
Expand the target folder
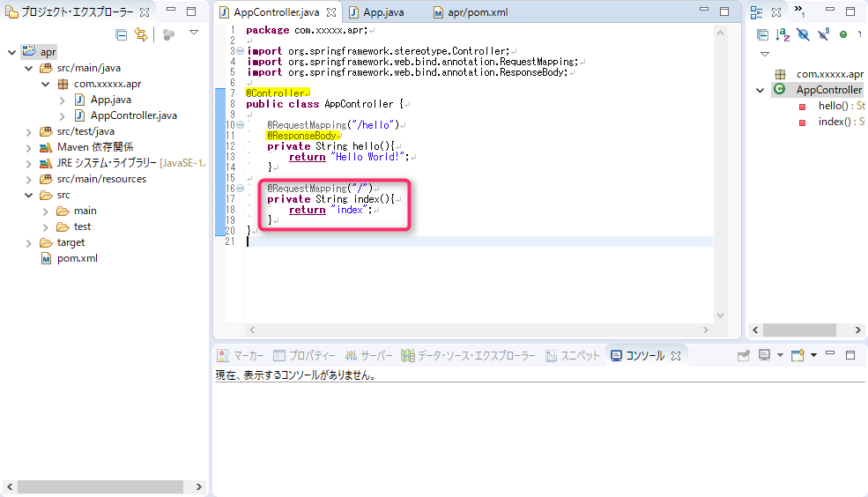click(29, 243)
